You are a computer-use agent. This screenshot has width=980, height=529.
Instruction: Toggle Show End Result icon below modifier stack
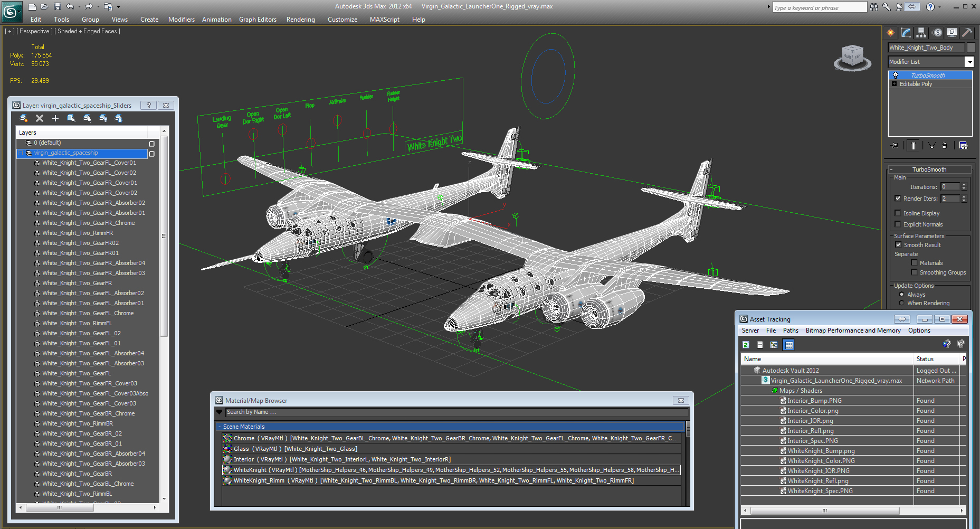tap(914, 145)
